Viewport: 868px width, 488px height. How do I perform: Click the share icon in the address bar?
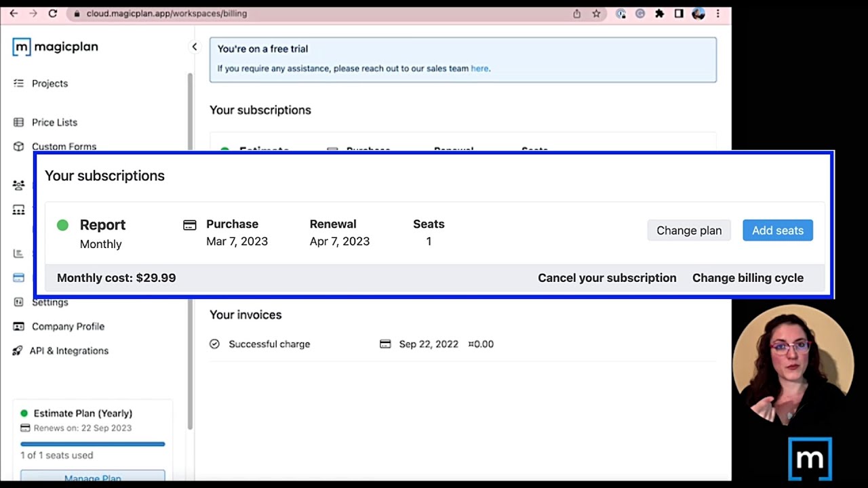pyautogui.click(x=577, y=14)
